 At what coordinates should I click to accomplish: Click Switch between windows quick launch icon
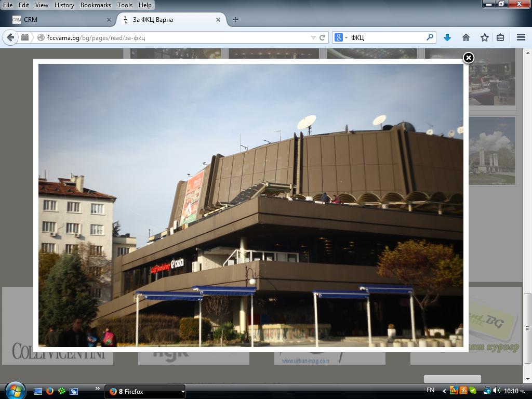click(x=74, y=391)
